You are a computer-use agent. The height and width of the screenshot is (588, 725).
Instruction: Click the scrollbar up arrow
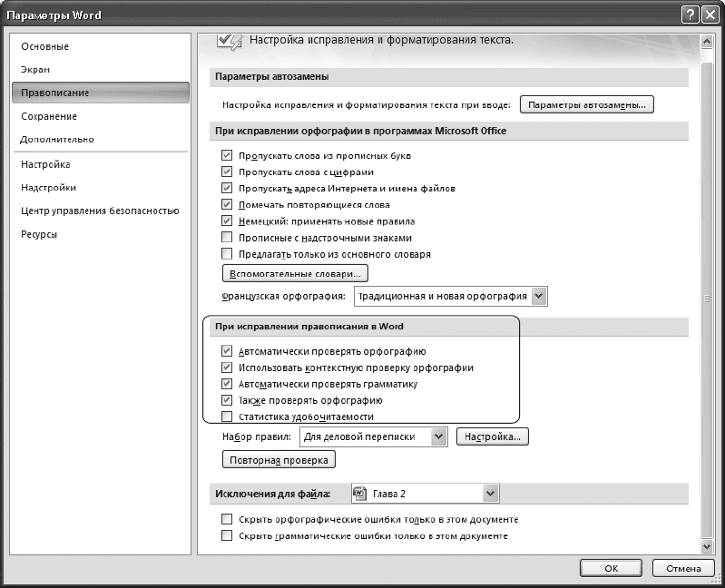pos(706,42)
